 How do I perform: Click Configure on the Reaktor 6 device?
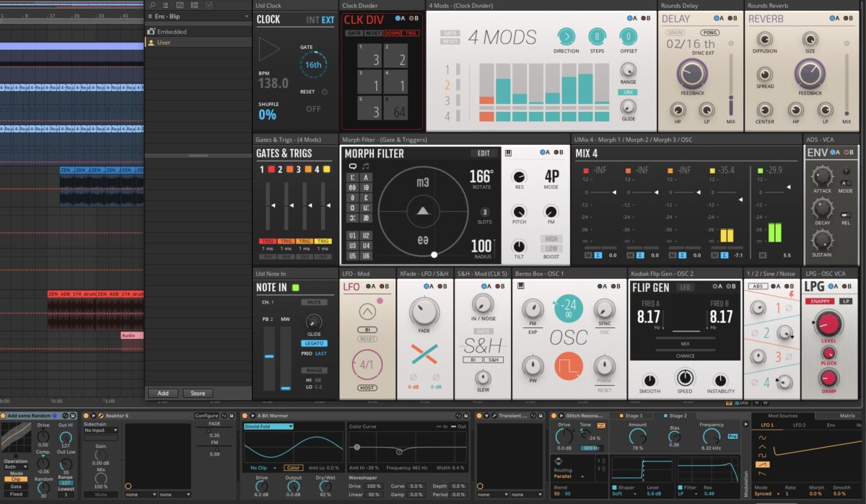click(x=206, y=416)
